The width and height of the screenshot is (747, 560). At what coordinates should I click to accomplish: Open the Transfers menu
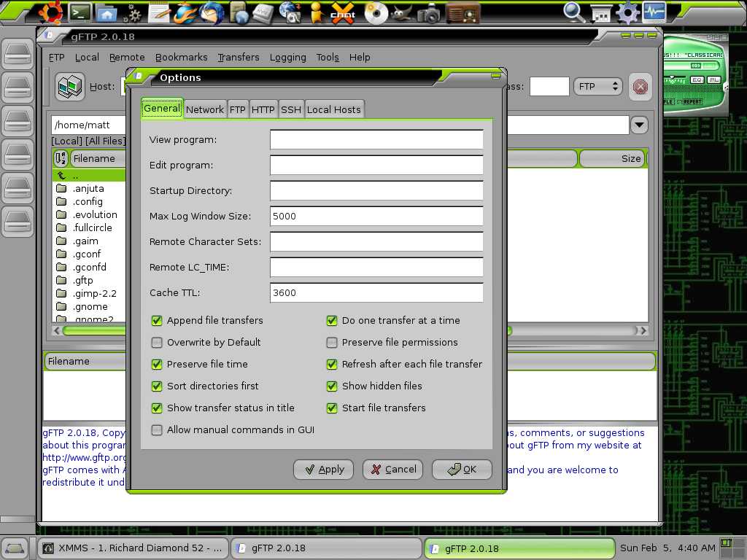coord(239,57)
